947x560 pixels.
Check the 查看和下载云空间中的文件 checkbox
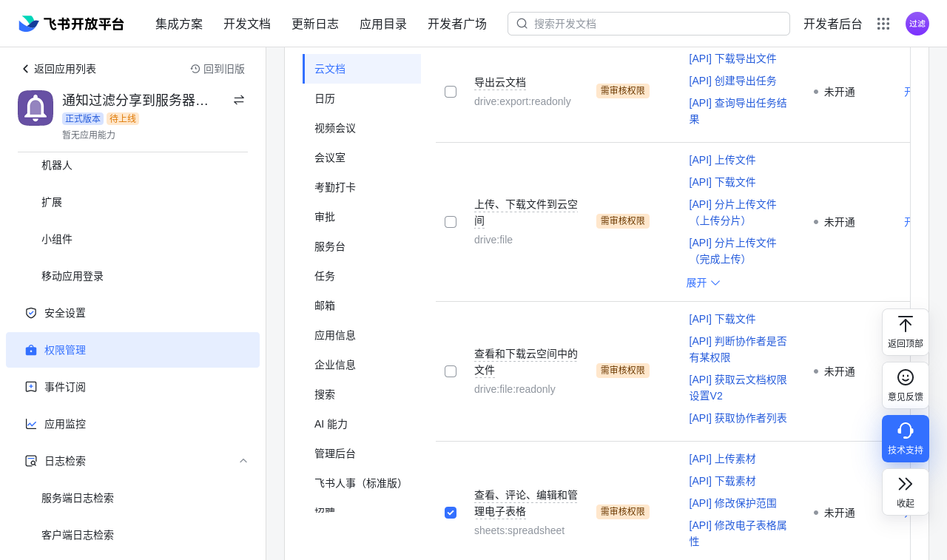pyautogui.click(x=451, y=371)
